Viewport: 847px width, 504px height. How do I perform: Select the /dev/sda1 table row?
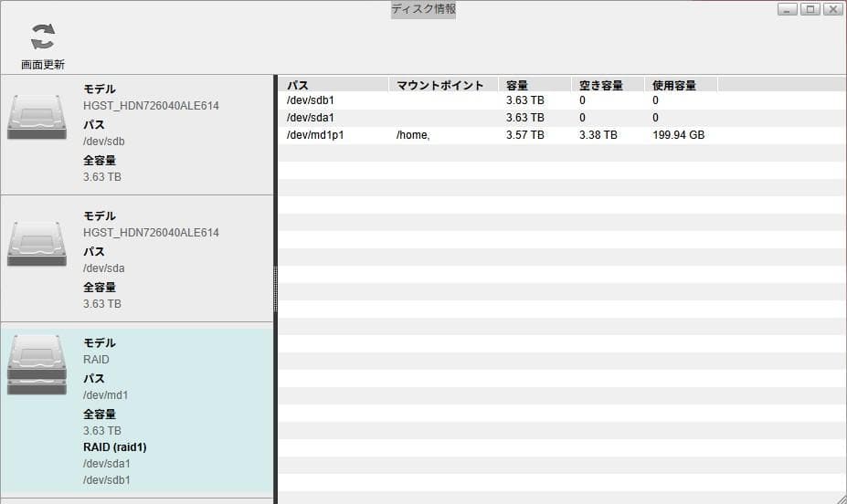pos(562,118)
